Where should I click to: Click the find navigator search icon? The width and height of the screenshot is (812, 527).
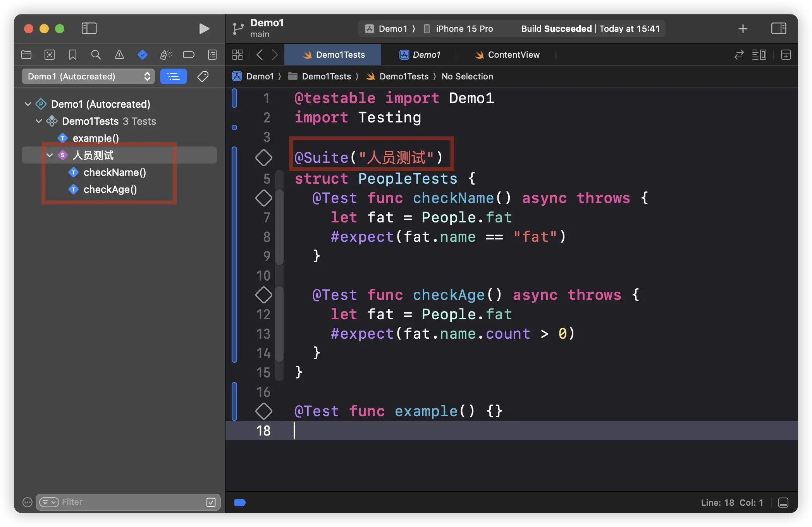tap(96, 55)
